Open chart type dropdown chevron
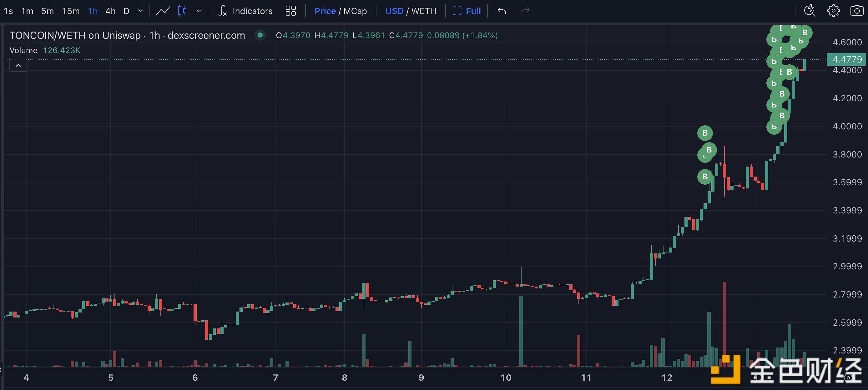This screenshot has width=868, height=390. pos(199,11)
